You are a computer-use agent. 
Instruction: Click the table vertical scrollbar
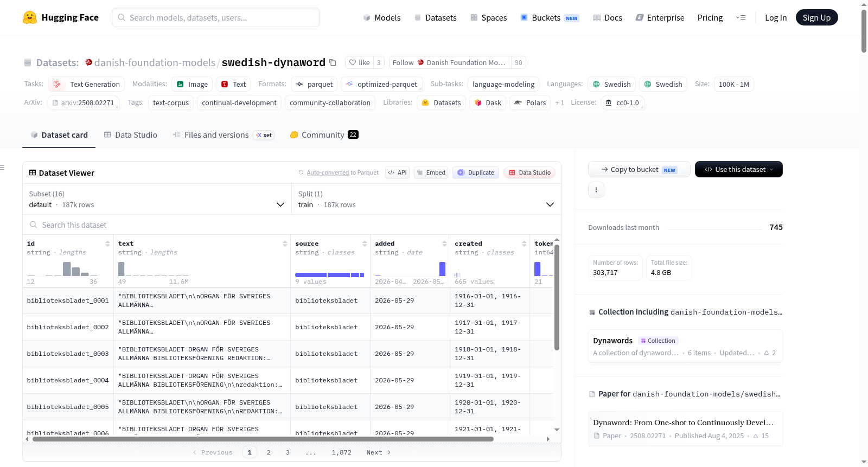pyautogui.click(x=557, y=297)
